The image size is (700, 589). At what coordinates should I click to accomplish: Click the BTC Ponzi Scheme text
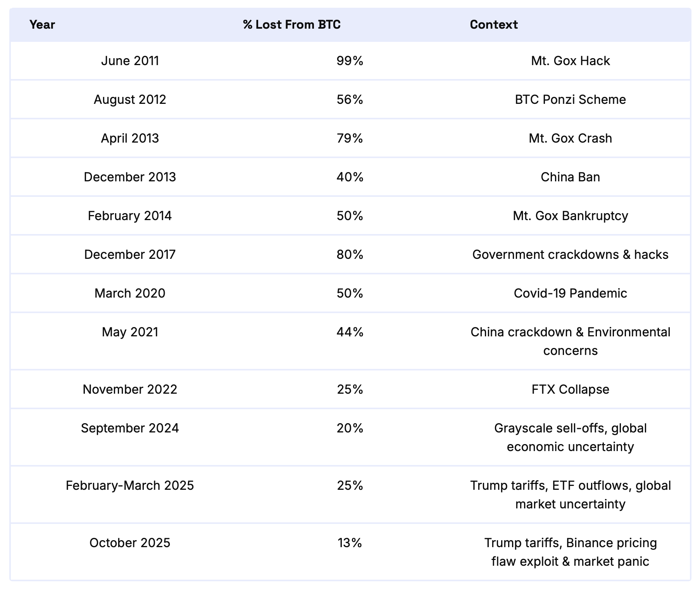point(570,100)
